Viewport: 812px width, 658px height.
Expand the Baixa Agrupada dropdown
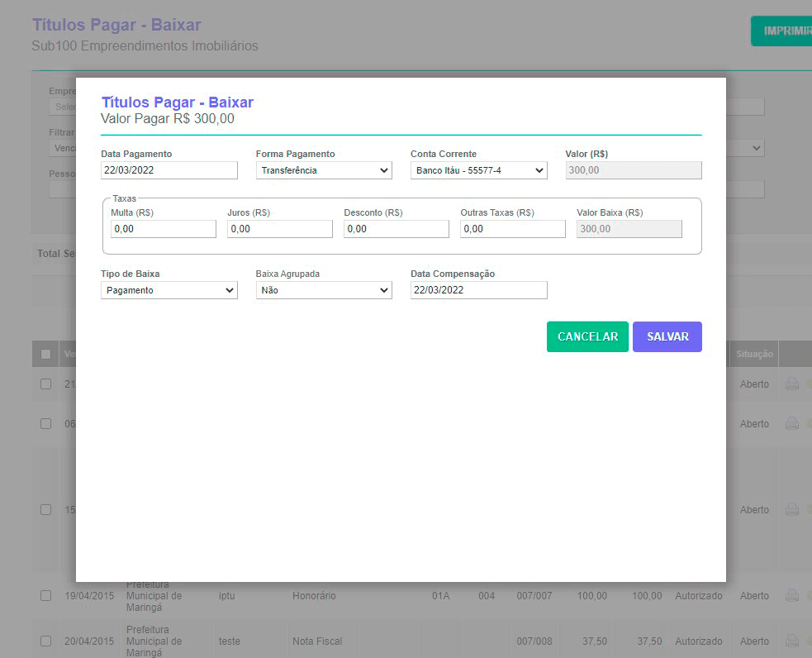[x=324, y=290]
